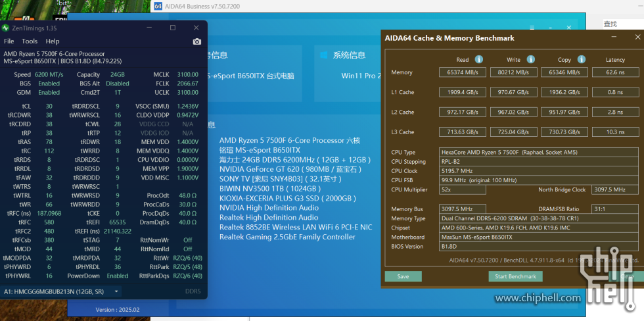Open the memory module slot A1 dropdown
Viewport: 644px width, 321px height.
pos(62,291)
